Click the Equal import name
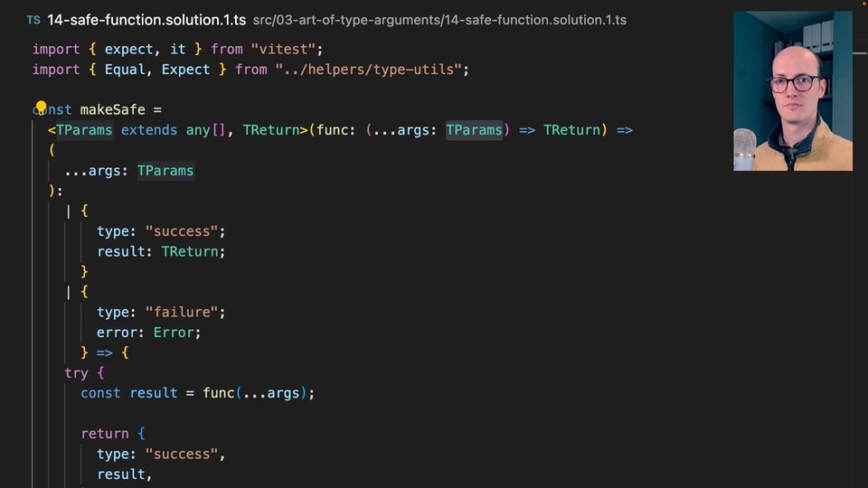Viewport: 868px width, 488px height. [125, 70]
